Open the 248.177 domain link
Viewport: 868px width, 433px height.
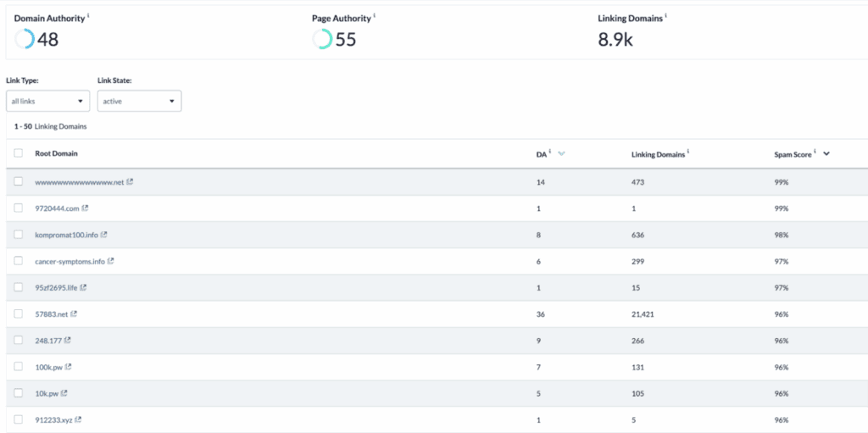pos(48,341)
